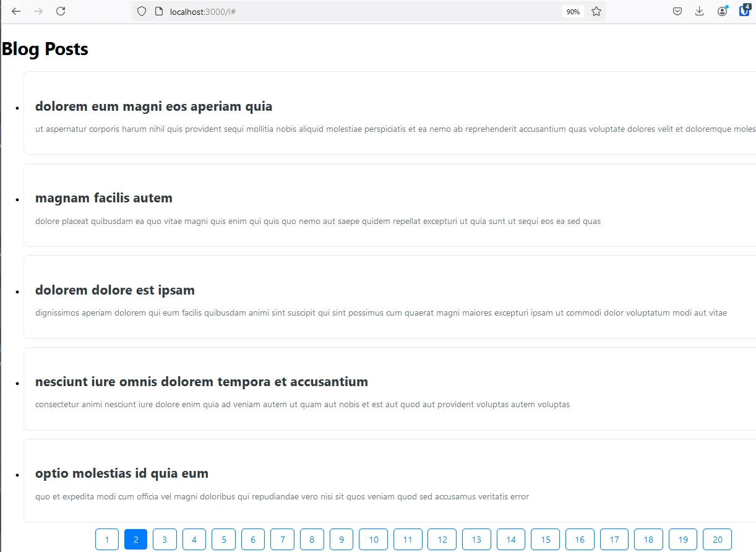The image size is (756, 552).
Task: Click the browser Back navigation icon
Action: [15, 11]
